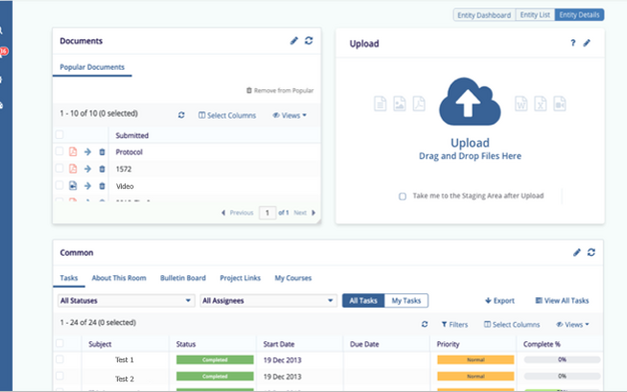Screen dimensions: 627x392
Task: Open Select Columns in Documents panel
Action: [x=227, y=115]
